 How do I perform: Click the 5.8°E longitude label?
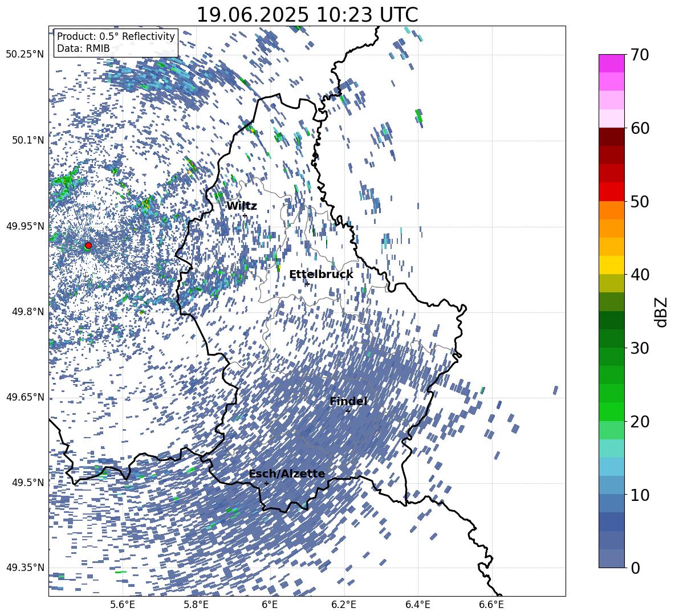coord(196,605)
